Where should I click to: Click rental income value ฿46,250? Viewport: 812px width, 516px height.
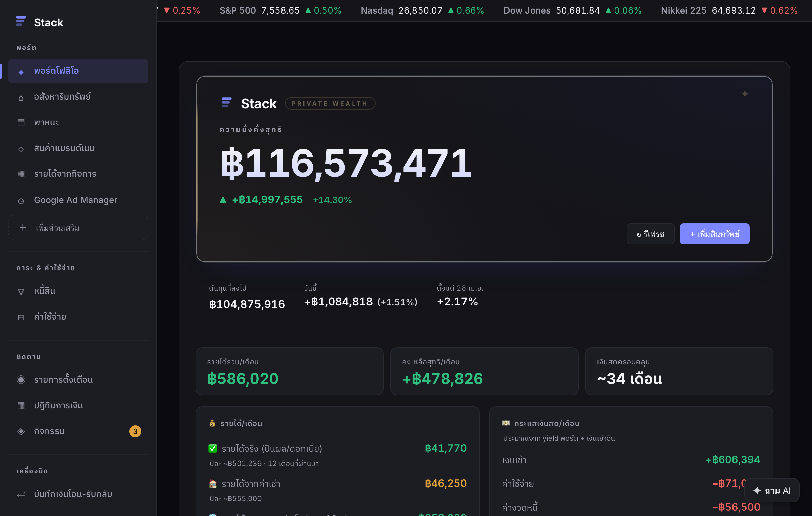pyautogui.click(x=446, y=483)
